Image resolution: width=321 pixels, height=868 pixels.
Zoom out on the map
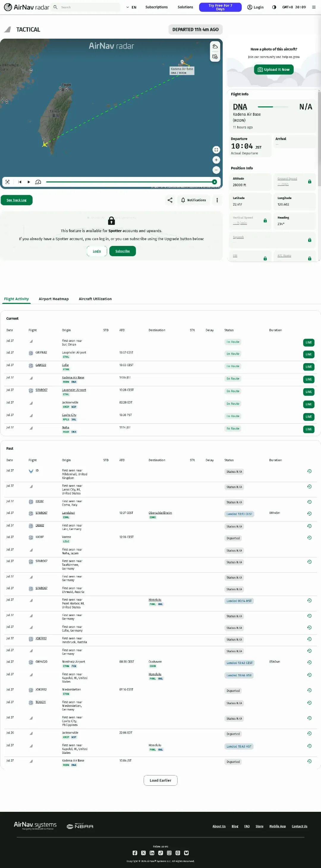click(216, 170)
